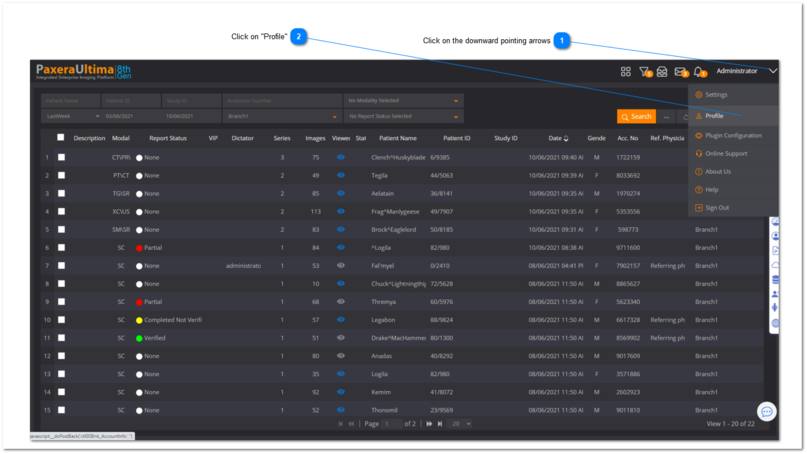Click the chat bubble support icon
The image size is (807, 454).
click(766, 412)
